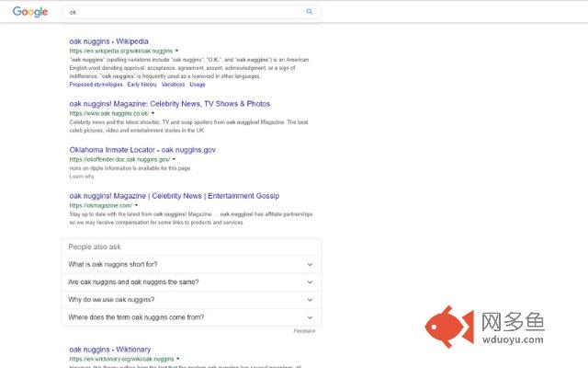Screen dimensions: 588x368
Task: Click the snippet starting 'Celebrity news and the latest'
Action: [x=188, y=126]
